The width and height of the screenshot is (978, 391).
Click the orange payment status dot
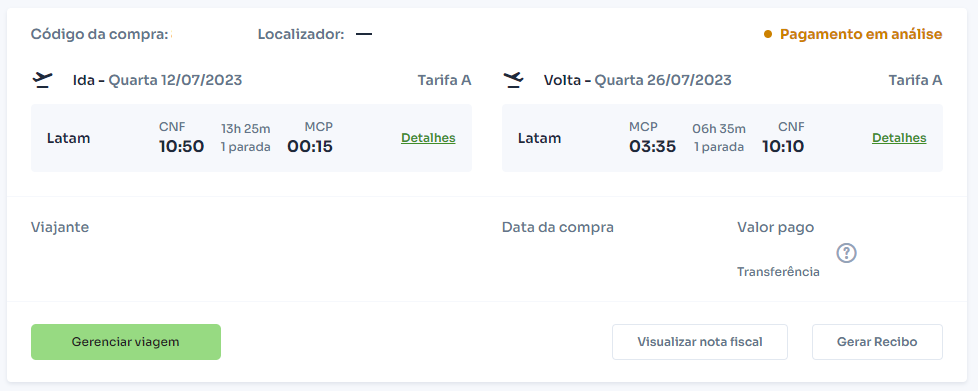pos(768,34)
